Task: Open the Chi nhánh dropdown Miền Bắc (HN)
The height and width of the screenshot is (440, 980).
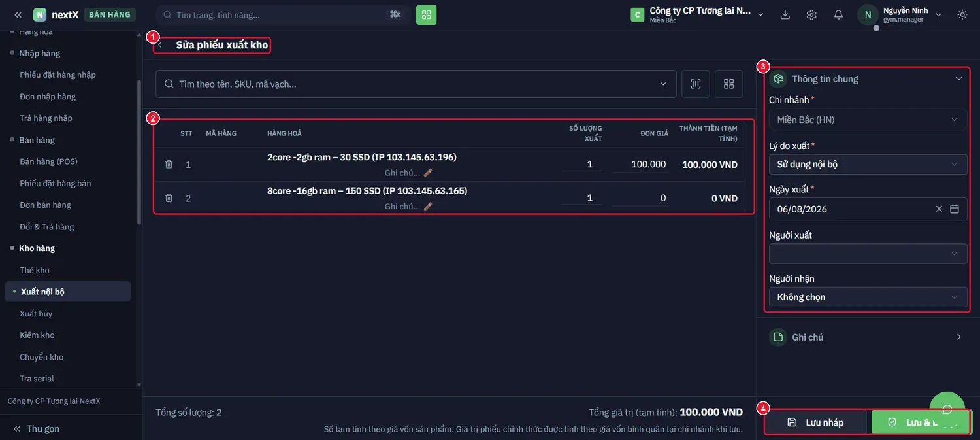Action: click(x=868, y=120)
